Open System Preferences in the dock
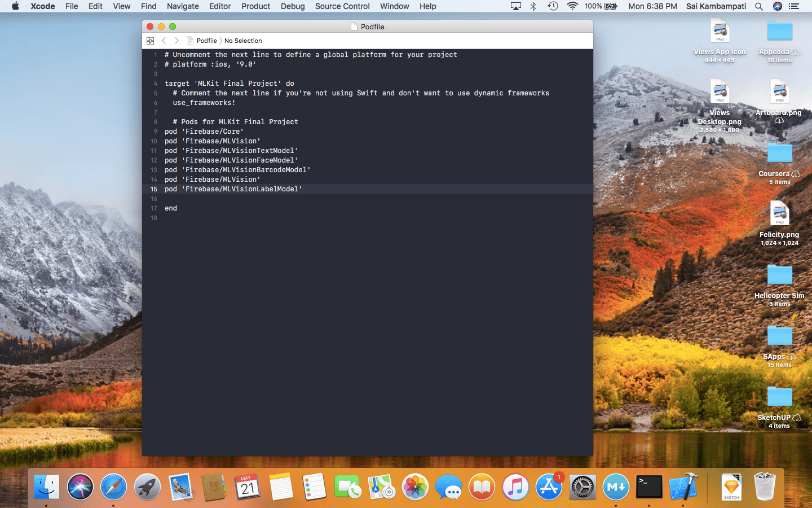Viewport: 812px width, 508px height. 582,487
